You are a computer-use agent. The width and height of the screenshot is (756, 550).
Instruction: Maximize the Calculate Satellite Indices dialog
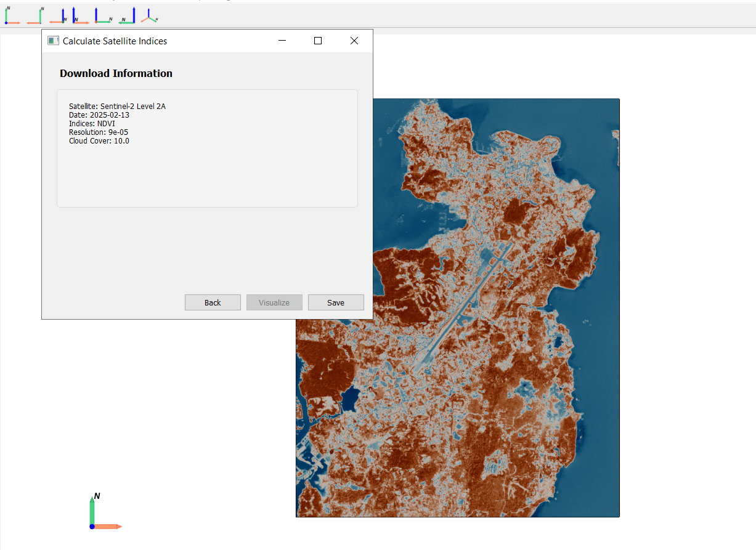coord(318,41)
